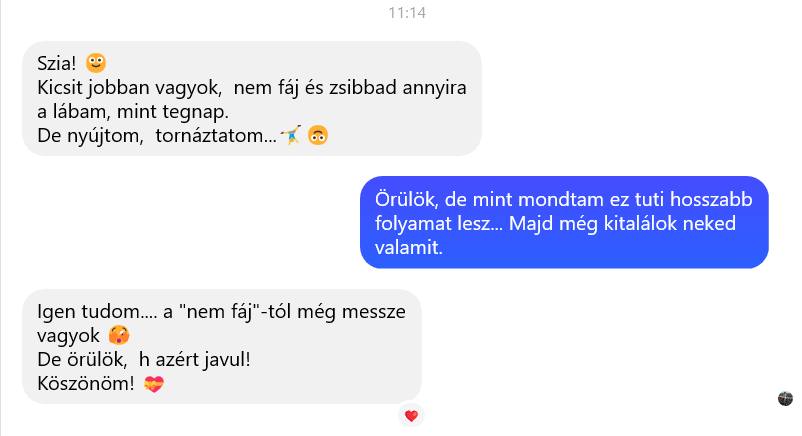Click the word "vagyok" in the last gray bubble

coord(69,336)
